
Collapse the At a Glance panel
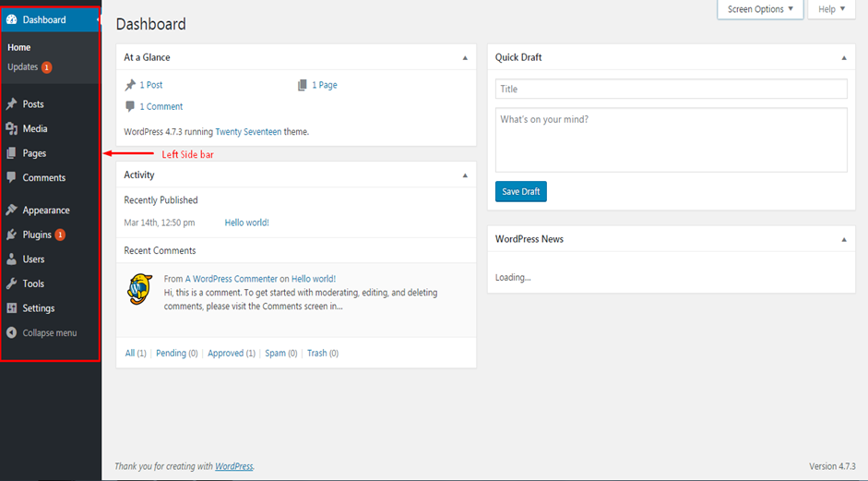(465, 57)
